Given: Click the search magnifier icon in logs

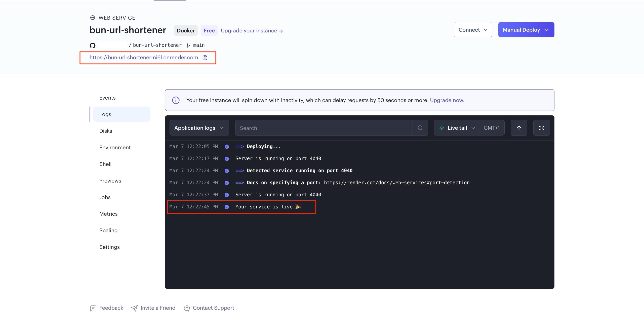Looking at the screenshot, I should [420, 128].
